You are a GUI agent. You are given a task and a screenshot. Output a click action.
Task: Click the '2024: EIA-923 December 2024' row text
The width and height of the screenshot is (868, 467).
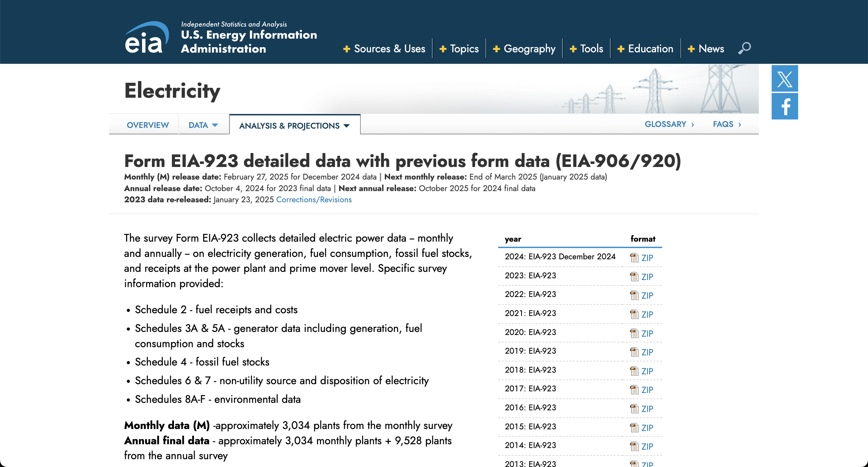(x=560, y=257)
